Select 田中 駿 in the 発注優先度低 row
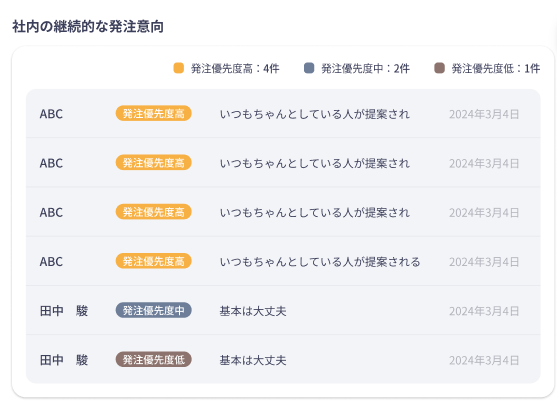Viewport: 557px width, 405px height. (64, 360)
